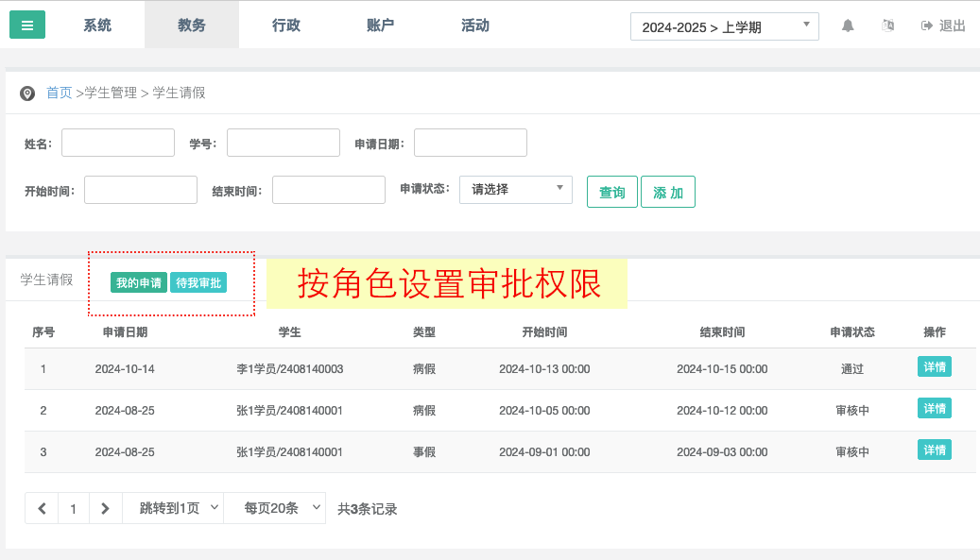Screen dimensions: 980x560
Task: Click the 姓名 input field
Action: coord(118,143)
